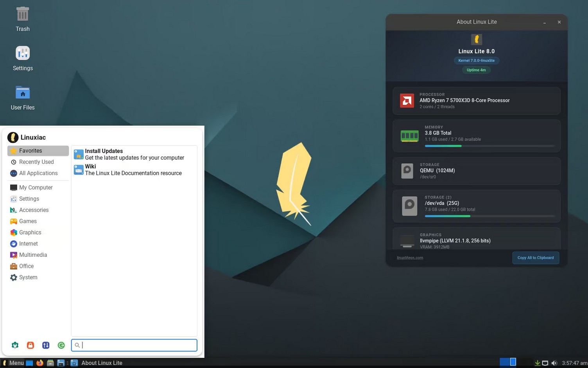Open the User Files desktop folder
Image resolution: width=588 pixels, height=368 pixels.
pyautogui.click(x=23, y=97)
